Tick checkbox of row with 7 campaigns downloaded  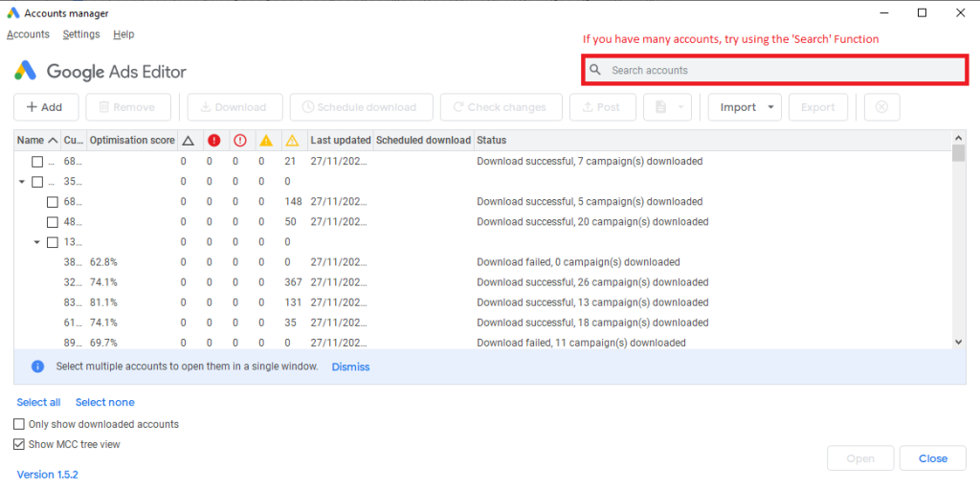[x=37, y=162]
